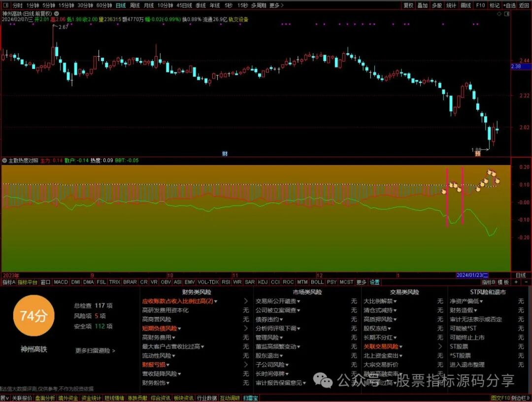Screen dimensions: 532x402
Task: Zoom in with the + button by 模板
Action: 516,282
